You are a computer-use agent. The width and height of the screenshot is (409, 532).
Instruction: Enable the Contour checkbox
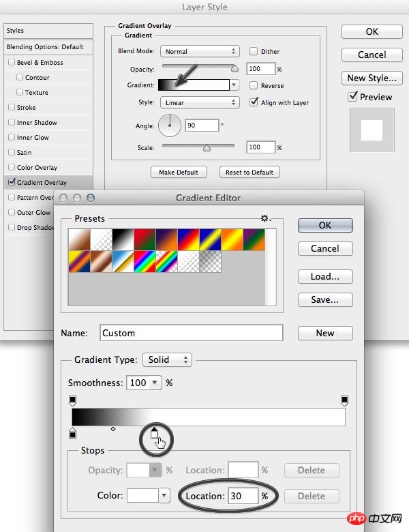point(20,77)
